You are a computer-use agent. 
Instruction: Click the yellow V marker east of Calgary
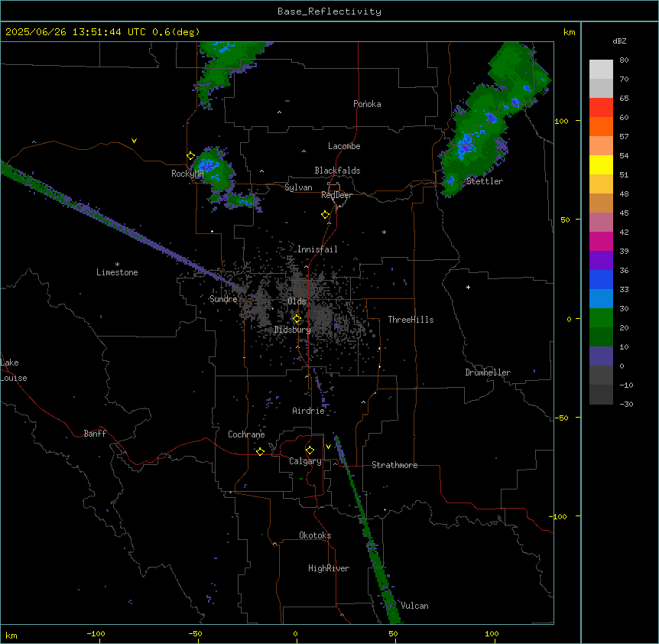pyautogui.click(x=328, y=447)
